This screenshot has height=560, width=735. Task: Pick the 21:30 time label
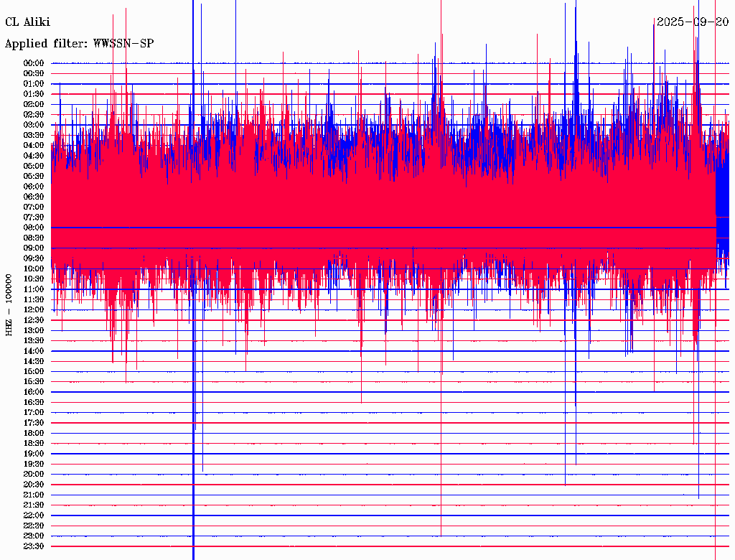pyautogui.click(x=34, y=505)
